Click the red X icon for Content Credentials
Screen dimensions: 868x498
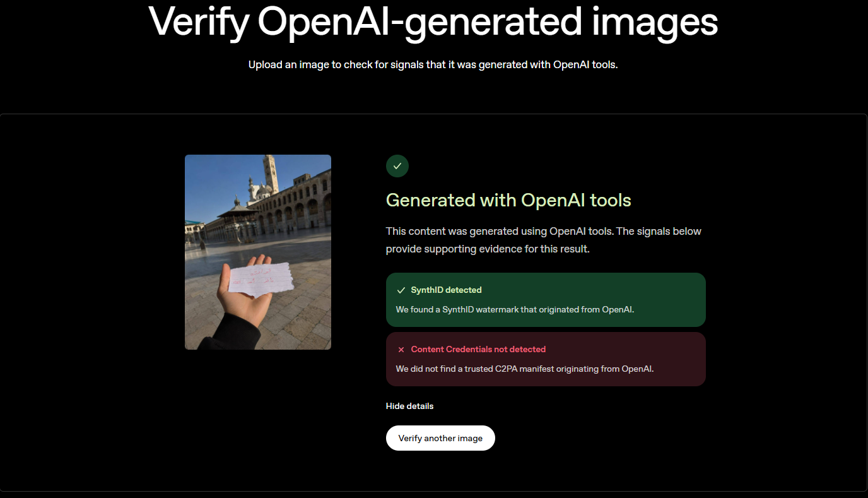pos(401,350)
